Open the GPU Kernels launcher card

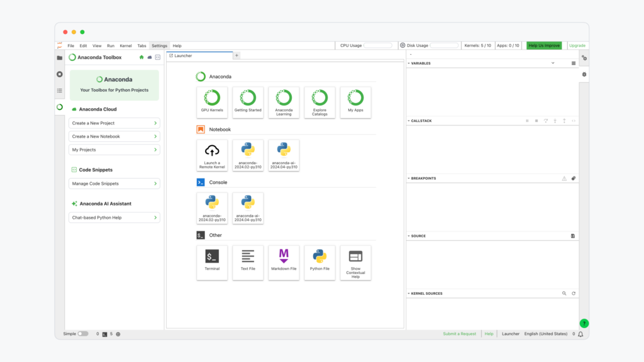[212, 102]
